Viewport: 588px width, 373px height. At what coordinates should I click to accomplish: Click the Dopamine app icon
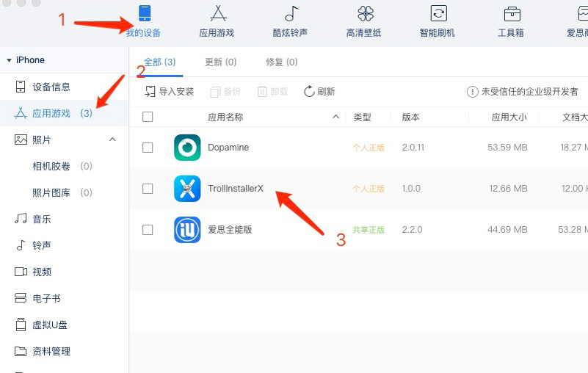187,148
